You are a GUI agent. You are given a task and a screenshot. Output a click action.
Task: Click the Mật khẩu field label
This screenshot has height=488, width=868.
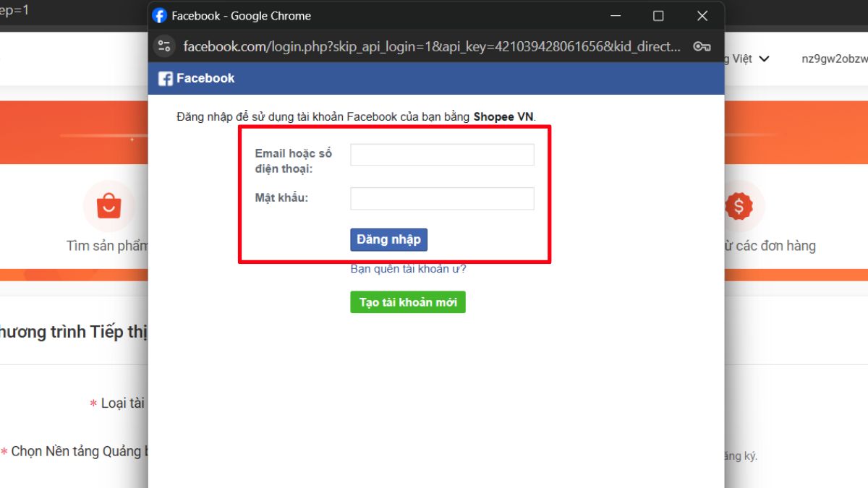click(x=281, y=197)
